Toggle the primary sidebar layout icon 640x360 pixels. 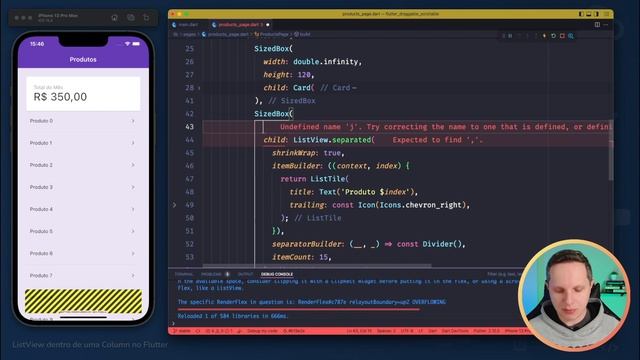click(581, 14)
